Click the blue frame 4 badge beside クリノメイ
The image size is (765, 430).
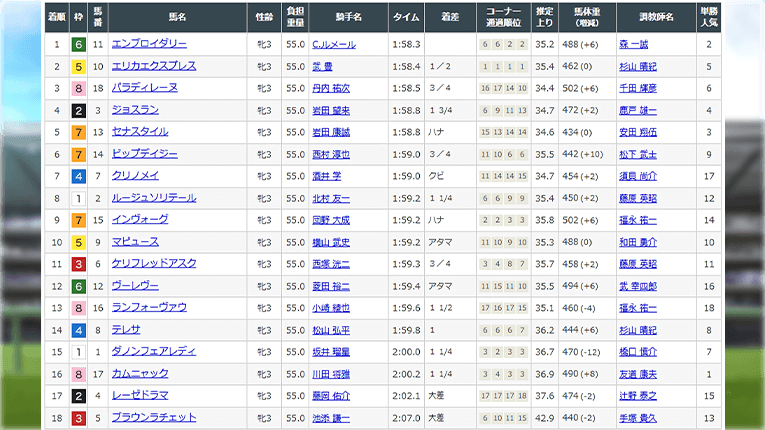[78, 176]
